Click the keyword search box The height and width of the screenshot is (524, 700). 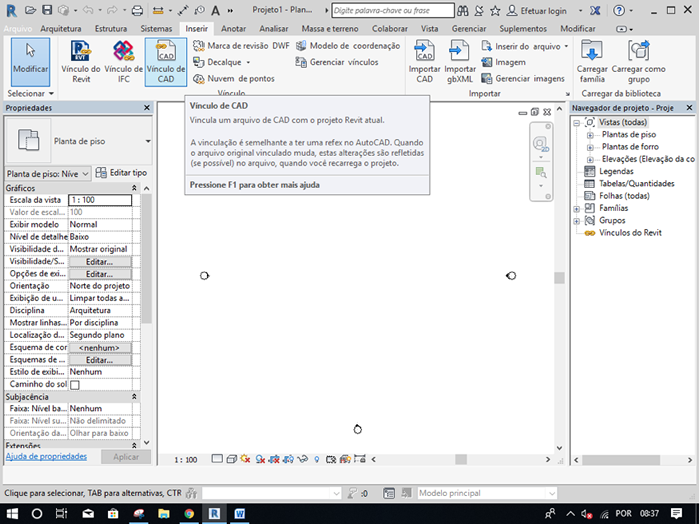point(393,10)
